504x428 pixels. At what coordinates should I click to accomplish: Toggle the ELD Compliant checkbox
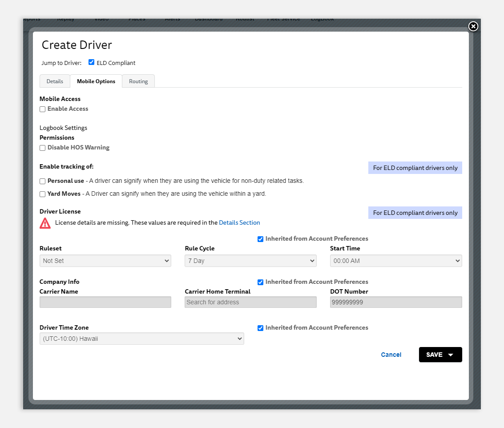(x=91, y=62)
